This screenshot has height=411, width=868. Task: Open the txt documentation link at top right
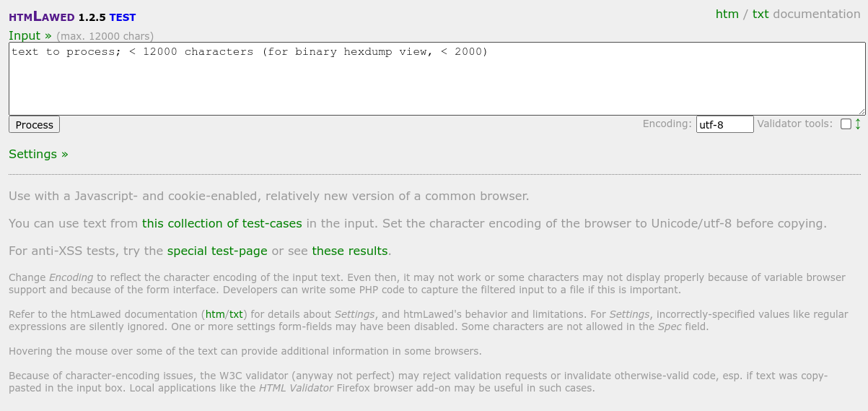tap(760, 14)
